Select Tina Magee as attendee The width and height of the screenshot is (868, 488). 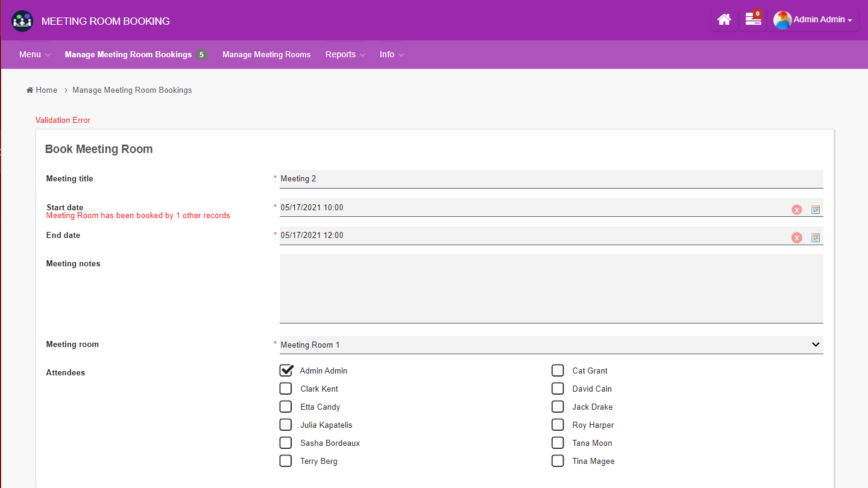[x=558, y=461]
